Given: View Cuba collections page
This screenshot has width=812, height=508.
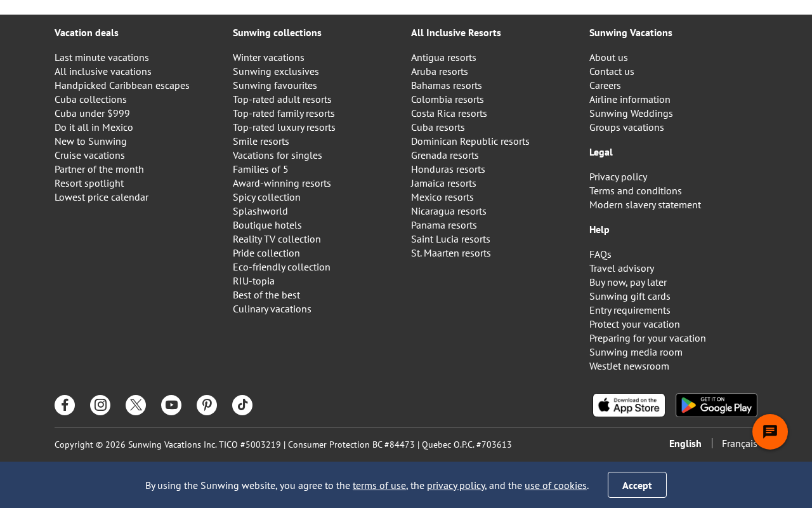Looking at the screenshot, I should tap(91, 99).
